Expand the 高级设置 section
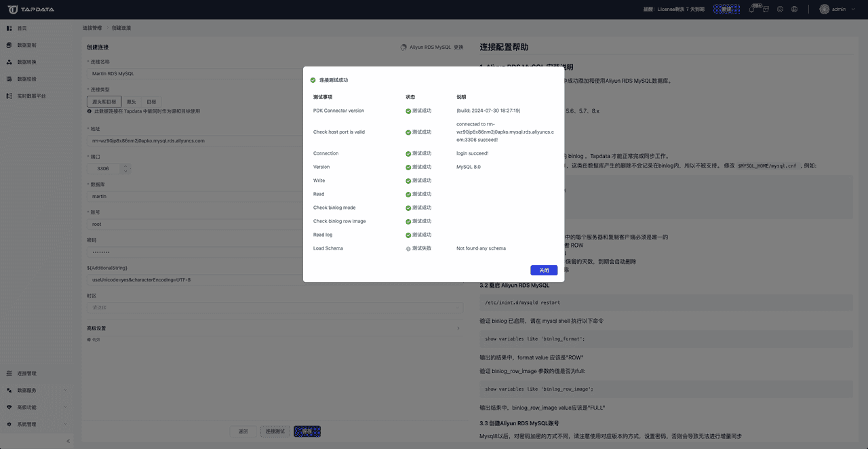The image size is (868, 449). (x=271, y=328)
